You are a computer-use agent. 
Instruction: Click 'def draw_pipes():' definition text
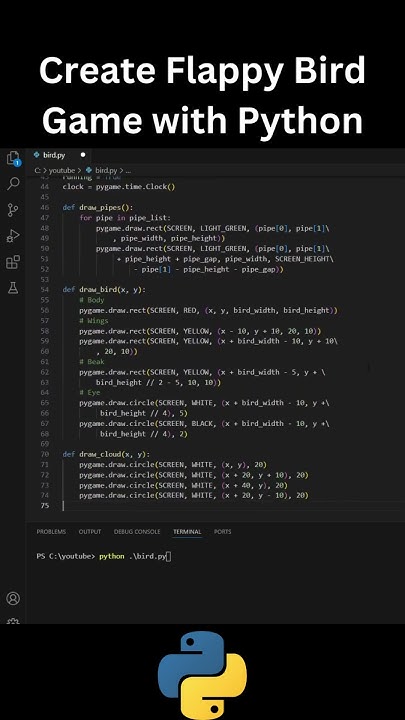[x=98, y=208]
